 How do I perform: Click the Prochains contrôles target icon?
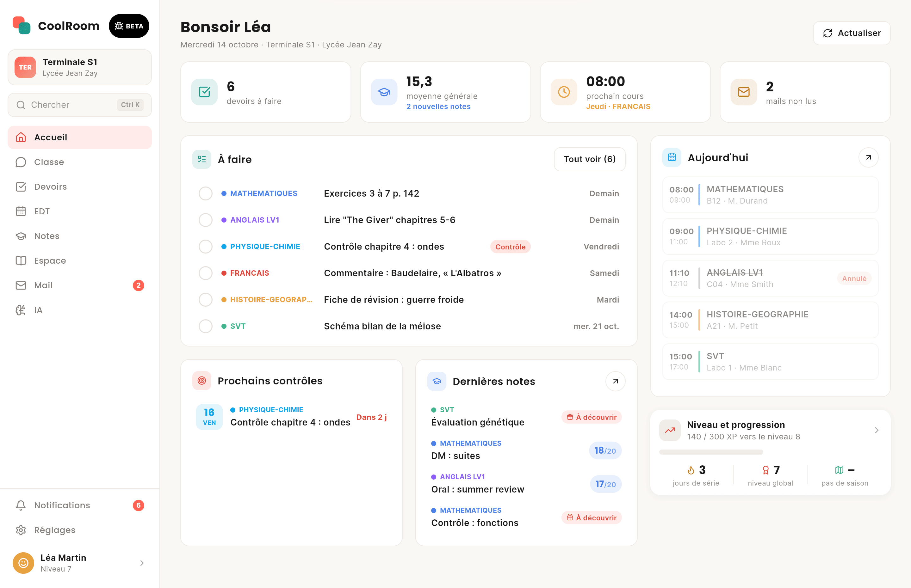[x=202, y=381]
